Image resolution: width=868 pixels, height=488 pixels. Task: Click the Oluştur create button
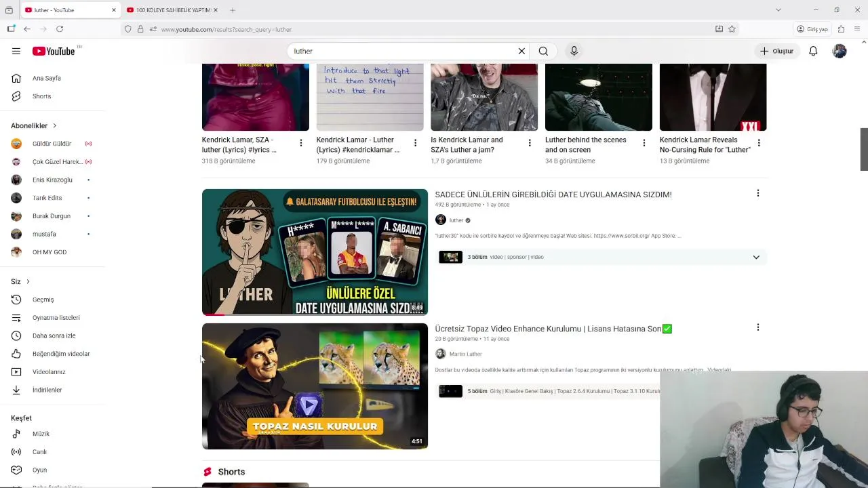click(776, 51)
